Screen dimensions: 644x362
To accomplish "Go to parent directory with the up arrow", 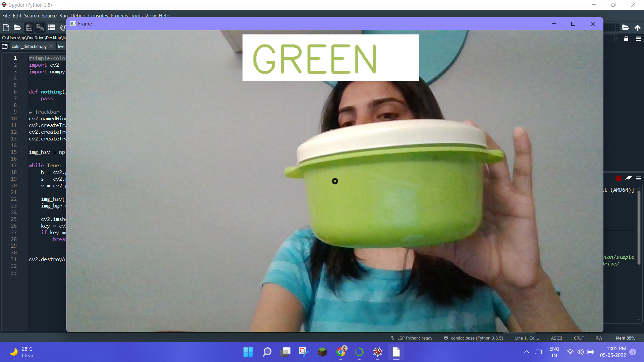I will pyautogui.click(x=637, y=27).
